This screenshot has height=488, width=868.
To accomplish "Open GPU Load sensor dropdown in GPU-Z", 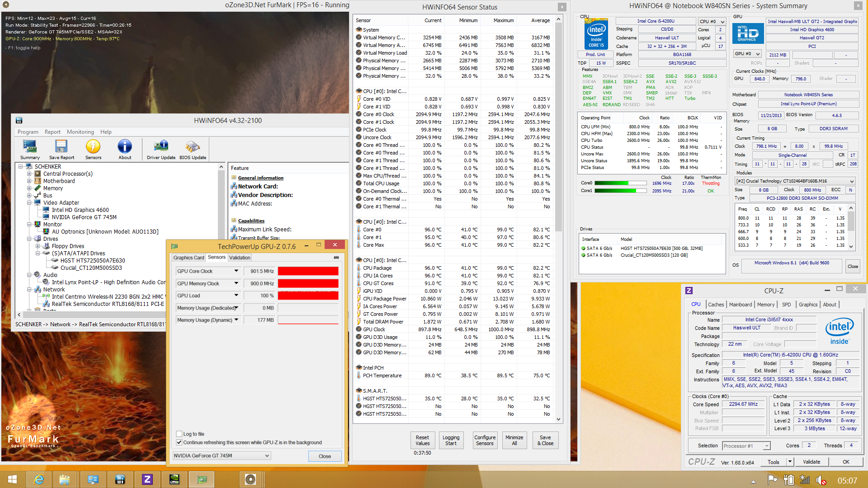I will point(236,296).
